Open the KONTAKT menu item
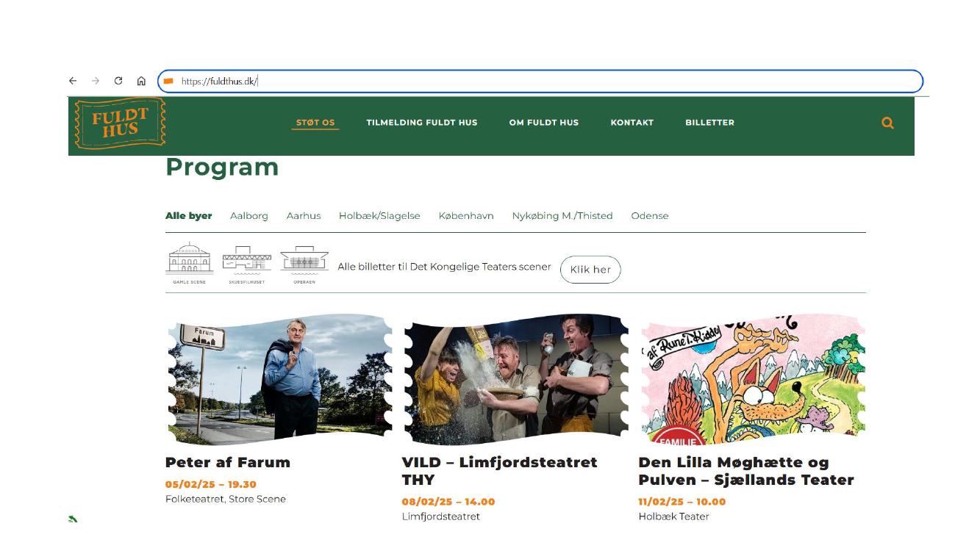 click(632, 123)
